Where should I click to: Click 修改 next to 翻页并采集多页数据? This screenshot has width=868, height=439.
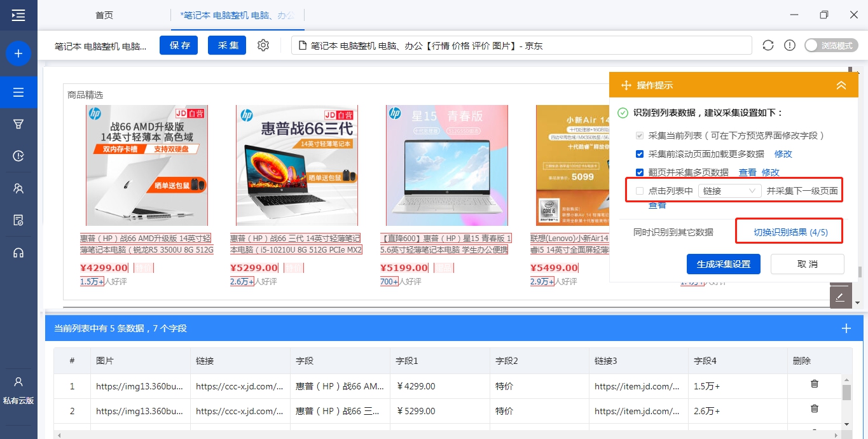pyautogui.click(x=771, y=172)
